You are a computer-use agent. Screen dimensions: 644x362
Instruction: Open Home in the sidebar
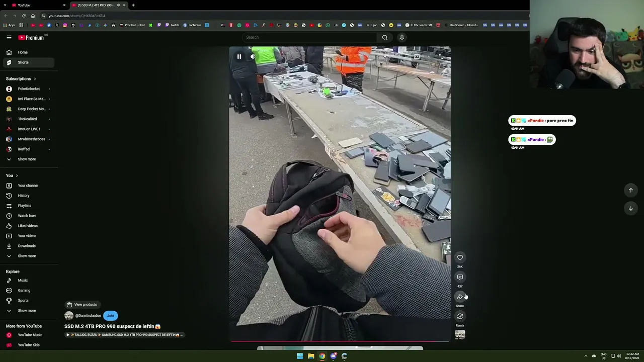coord(29,52)
